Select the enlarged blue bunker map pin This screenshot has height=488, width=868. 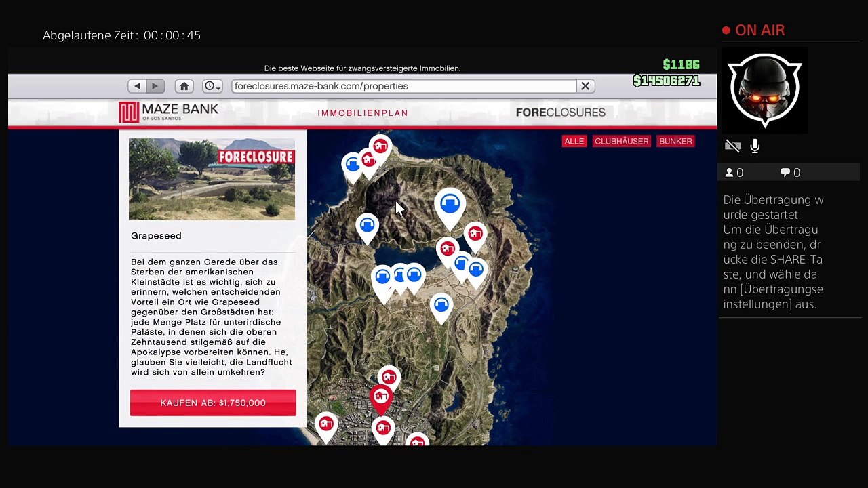click(450, 206)
